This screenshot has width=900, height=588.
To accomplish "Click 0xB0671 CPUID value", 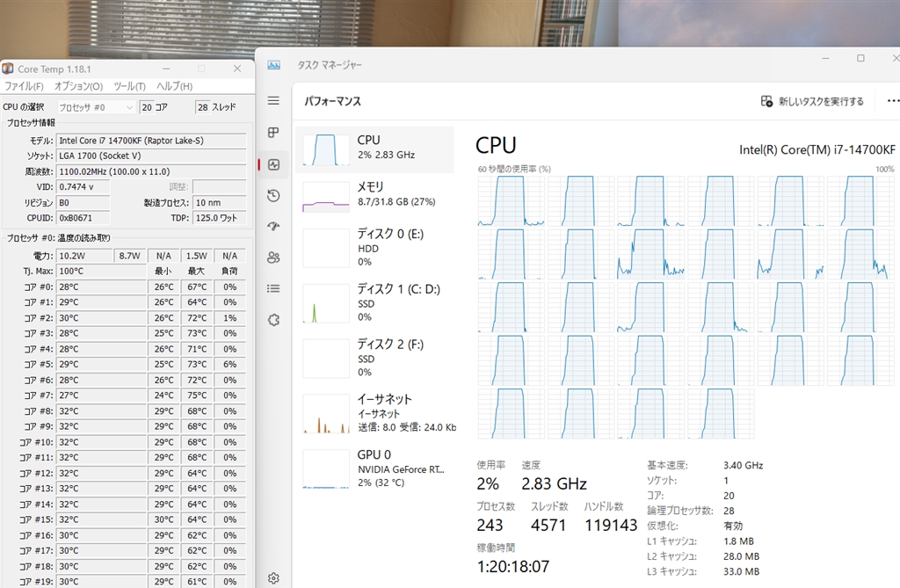I will (83, 218).
